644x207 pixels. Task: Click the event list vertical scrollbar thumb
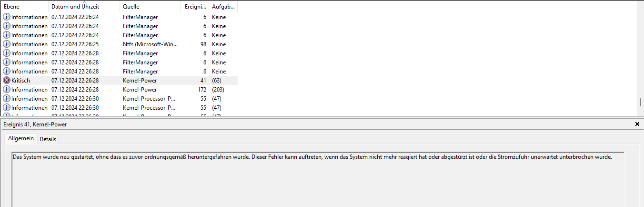[641, 103]
